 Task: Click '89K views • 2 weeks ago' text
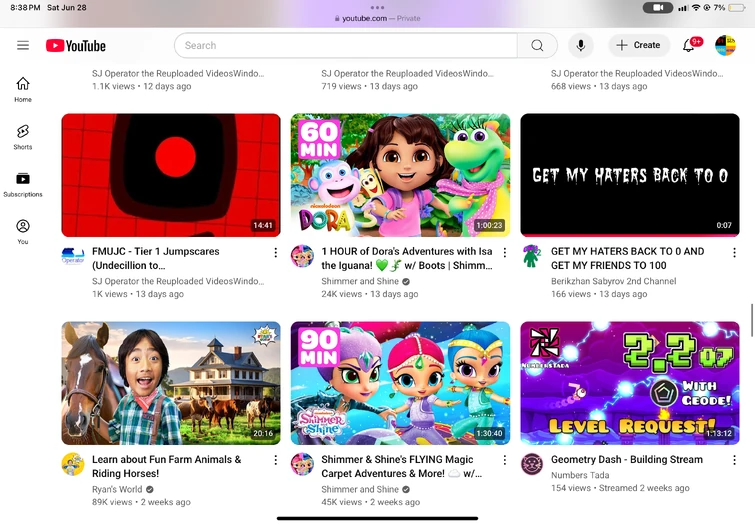[x=141, y=502]
